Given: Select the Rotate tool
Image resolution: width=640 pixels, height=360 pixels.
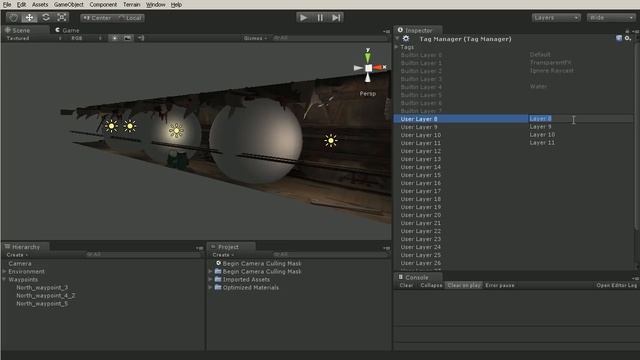Looking at the screenshot, I should pos(46,18).
